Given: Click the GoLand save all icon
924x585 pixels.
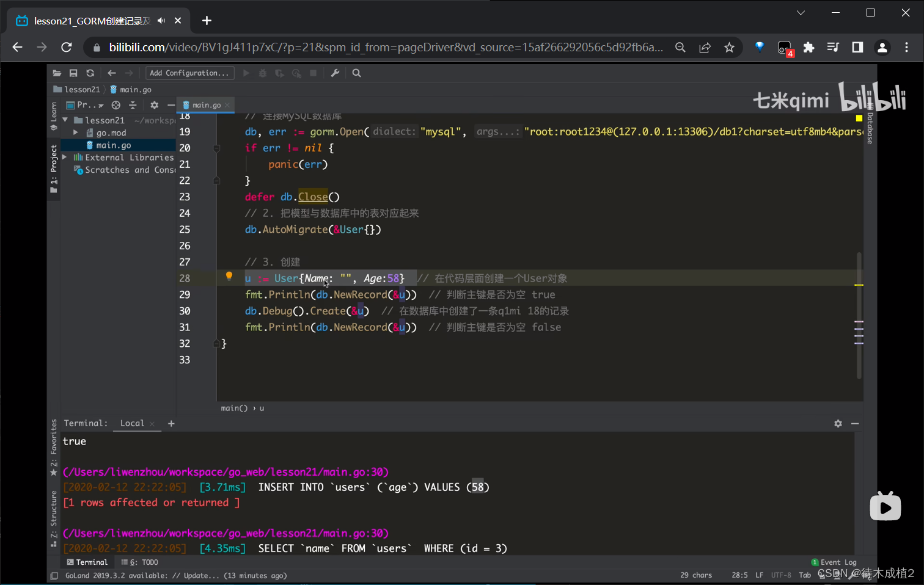Looking at the screenshot, I should [73, 73].
